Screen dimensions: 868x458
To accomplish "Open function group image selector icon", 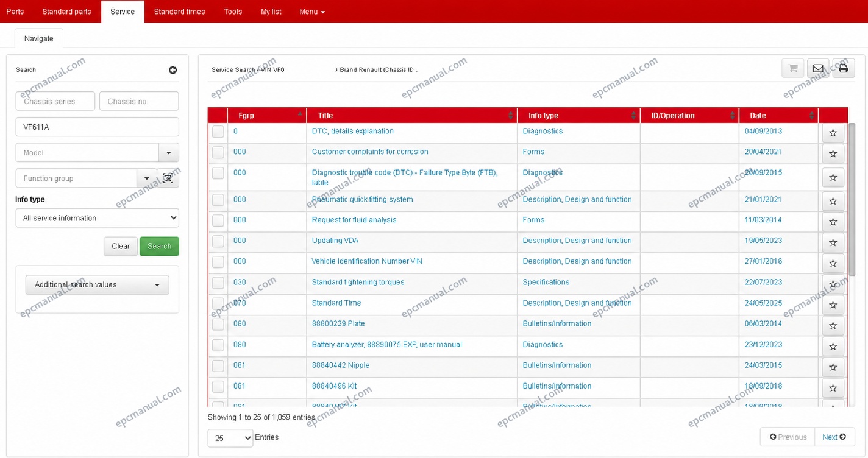I will pyautogui.click(x=168, y=178).
